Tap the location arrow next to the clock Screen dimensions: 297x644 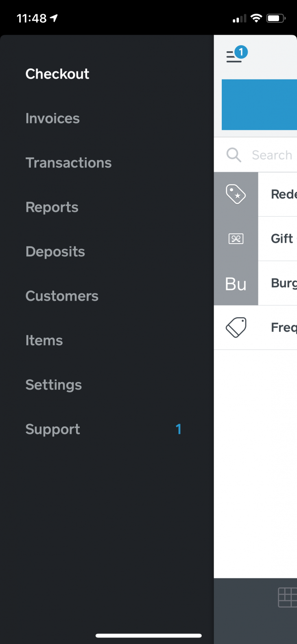53,18
